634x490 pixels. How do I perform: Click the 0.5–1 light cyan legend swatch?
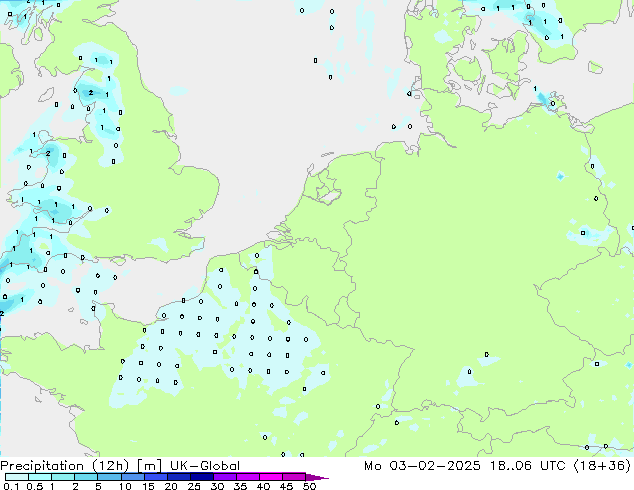tap(40, 477)
